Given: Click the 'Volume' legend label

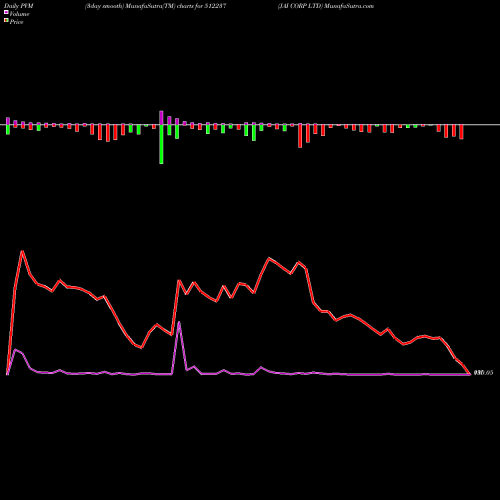Looking at the screenshot, I should coord(19,14).
